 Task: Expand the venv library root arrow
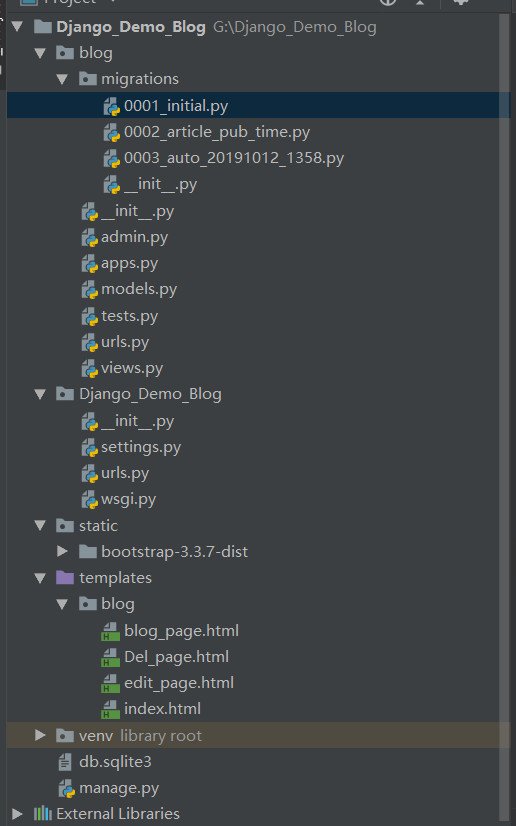tap(40, 735)
